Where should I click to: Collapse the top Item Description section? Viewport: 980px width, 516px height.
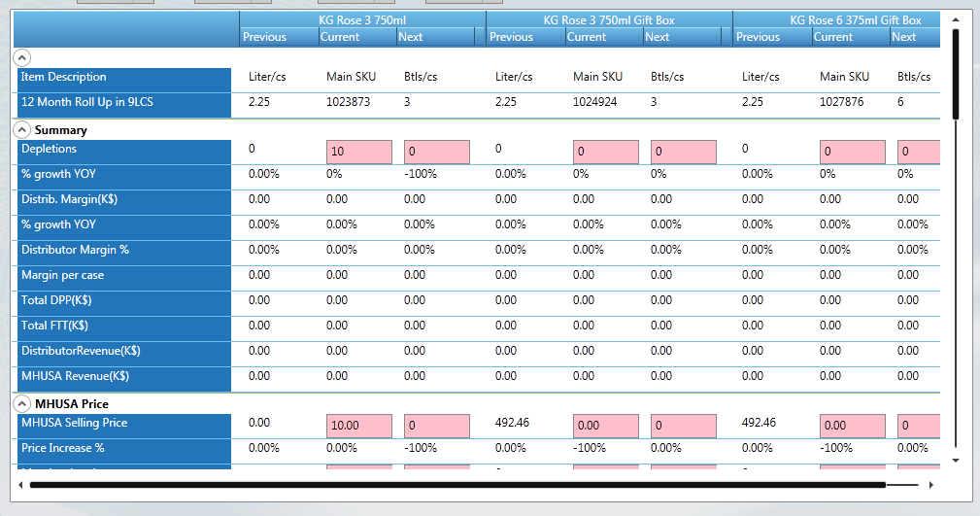pyautogui.click(x=22, y=58)
